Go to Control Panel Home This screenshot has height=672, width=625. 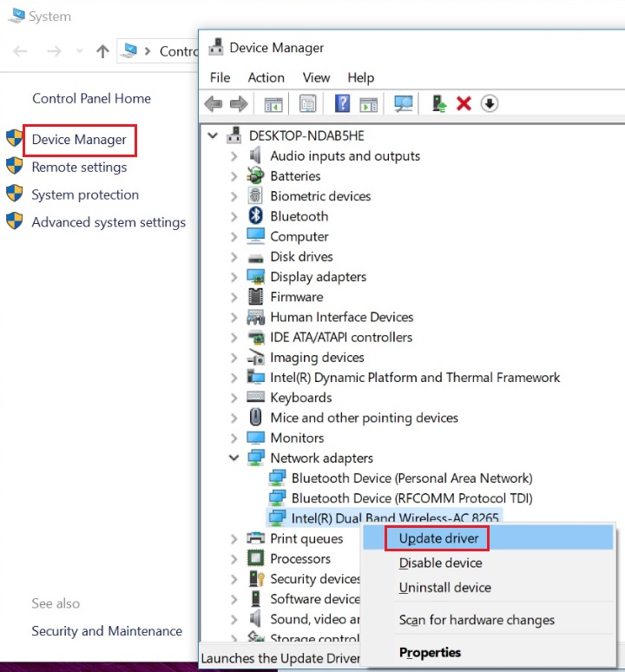92,99
